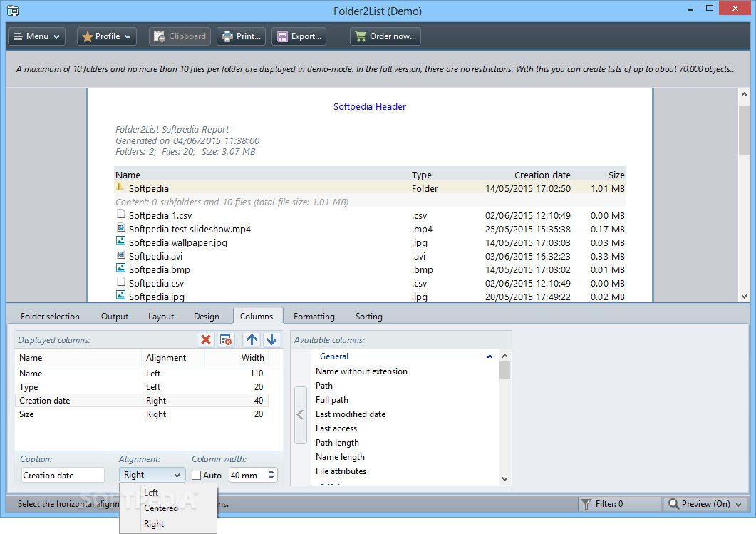
Task: Click the Width header in displayed columns
Action: coord(253,358)
